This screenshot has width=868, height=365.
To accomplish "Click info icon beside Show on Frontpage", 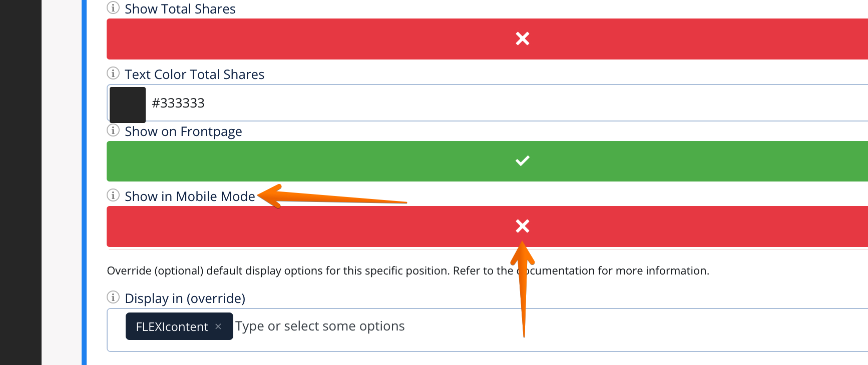I will coord(113,130).
